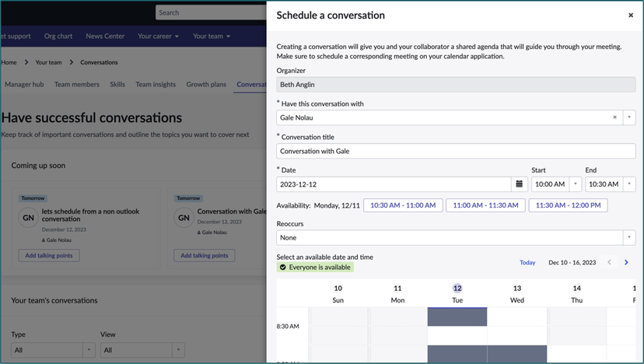The width and height of the screenshot is (644, 364).
Task: Go to Home breadcrumb
Action: (9, 62)
